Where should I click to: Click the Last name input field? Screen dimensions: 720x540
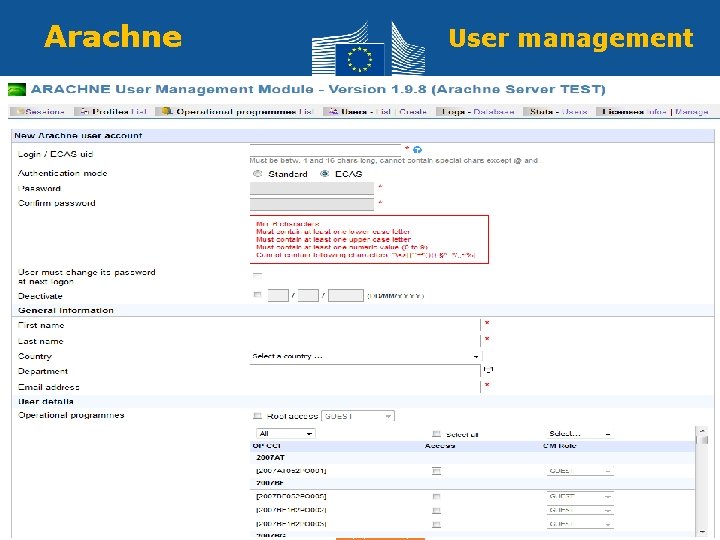pyautogui.click(x=365, y=341)
